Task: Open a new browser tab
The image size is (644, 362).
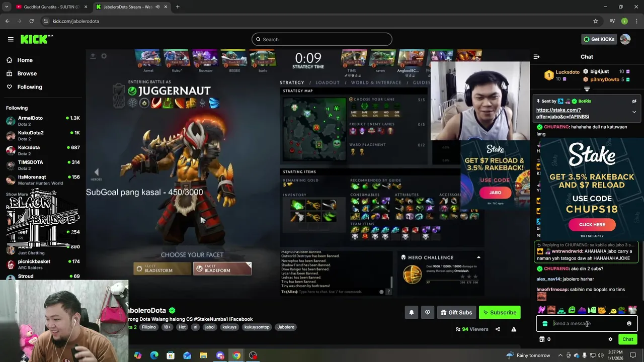Action: (178, 7)
